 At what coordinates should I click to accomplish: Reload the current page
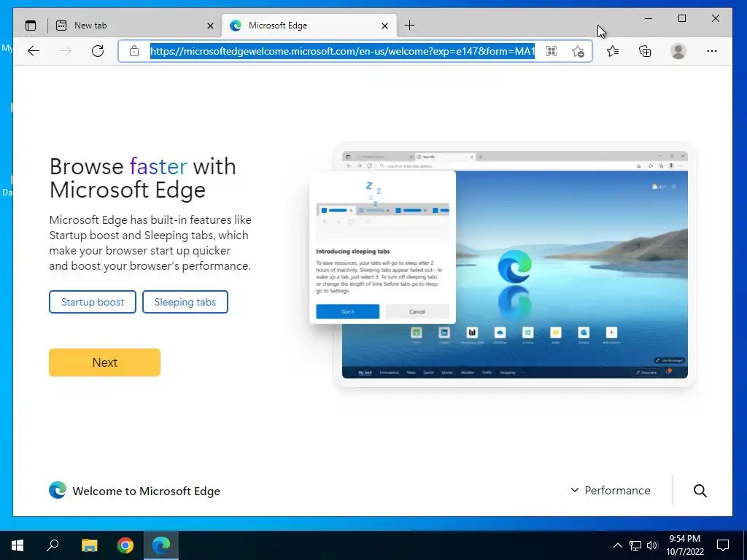(x=98, y=51)
